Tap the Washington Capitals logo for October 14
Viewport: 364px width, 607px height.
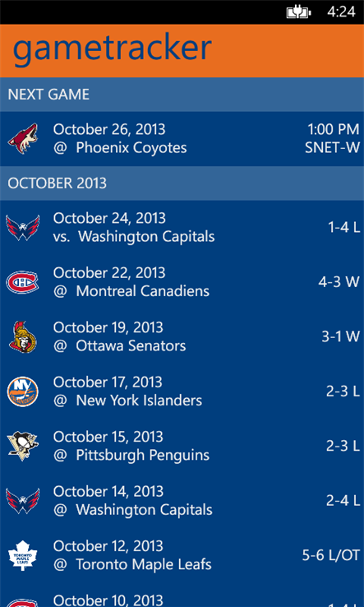pyautogui.click(x=23, y=501)
